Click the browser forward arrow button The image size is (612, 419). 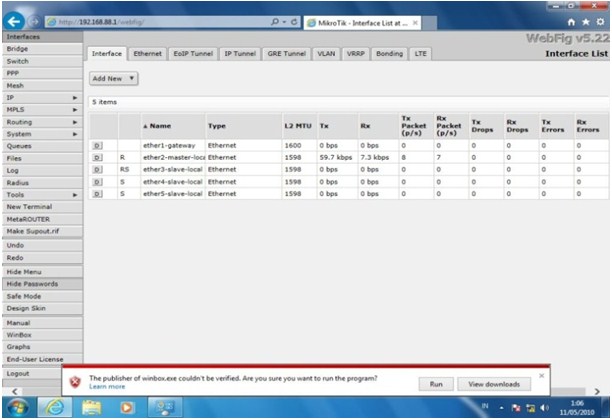pyautogui.click(x=34, y=22)
